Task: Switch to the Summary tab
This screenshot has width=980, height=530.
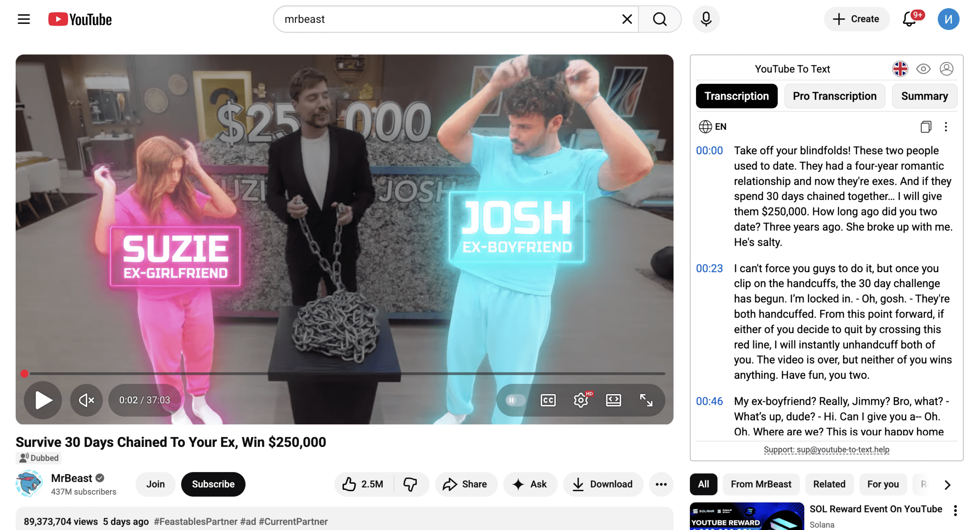Action: pyautogui.click(x=924, y=96)
